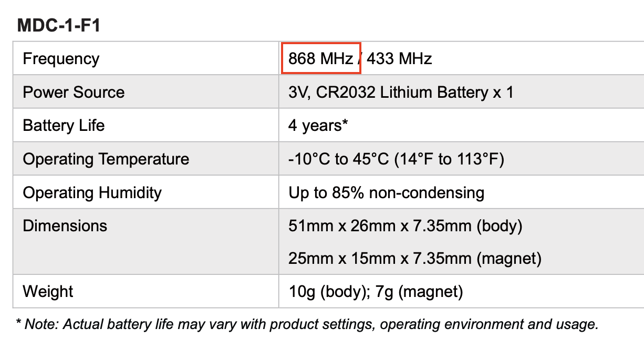644x349 pixels.
Task: Select the -10°C to 45°C temperature range
Action: pos(339,159)
